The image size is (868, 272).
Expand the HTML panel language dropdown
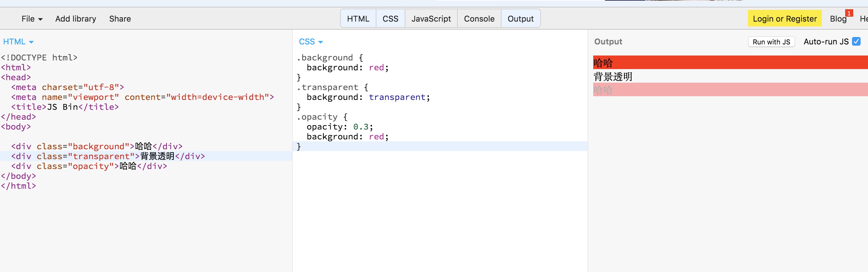coord(18,42)
